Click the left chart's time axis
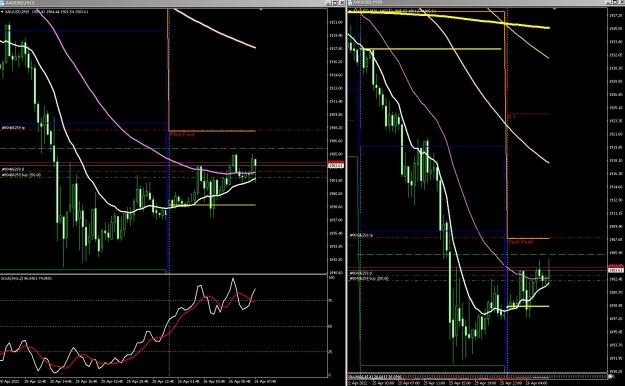 [x=163, y=381]
